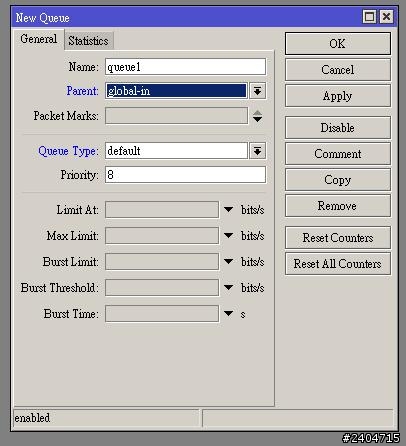This screenshot has height=446, width=406.
Task: Click into the Name field containing queue1
Action: (x=185, y=67)
